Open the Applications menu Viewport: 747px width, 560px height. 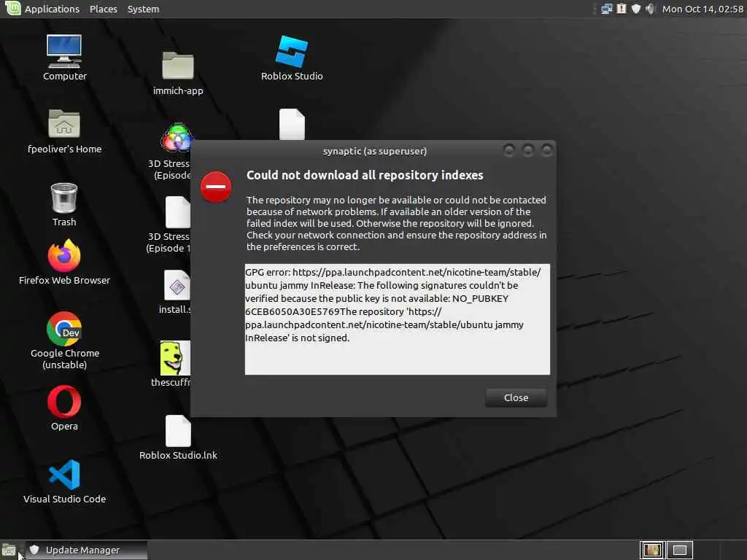(x=52, y=9)
